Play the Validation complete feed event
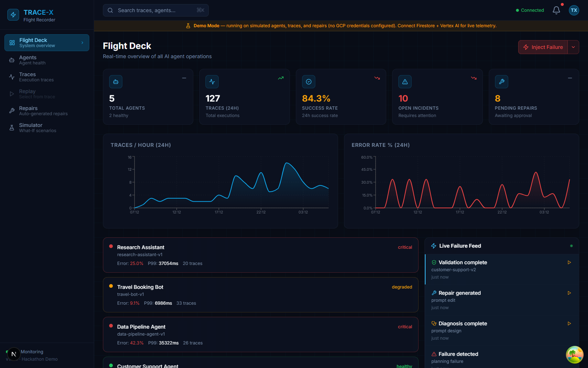Image resolution: width=588 pixels, height=368 pixels. 569,262
